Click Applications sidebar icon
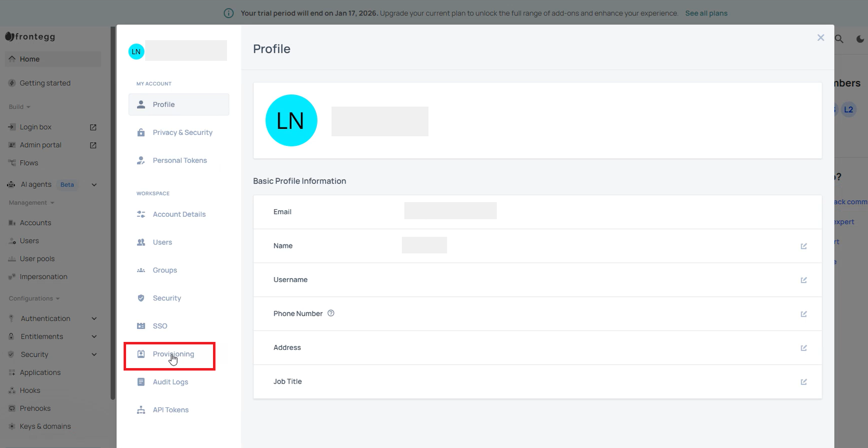 click(12, 373)
